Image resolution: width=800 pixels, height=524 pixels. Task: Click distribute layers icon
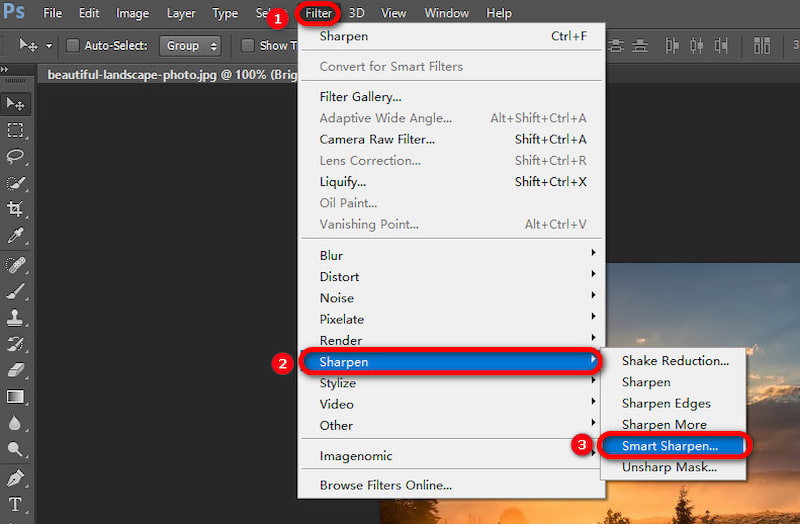[x=762, y=45]
